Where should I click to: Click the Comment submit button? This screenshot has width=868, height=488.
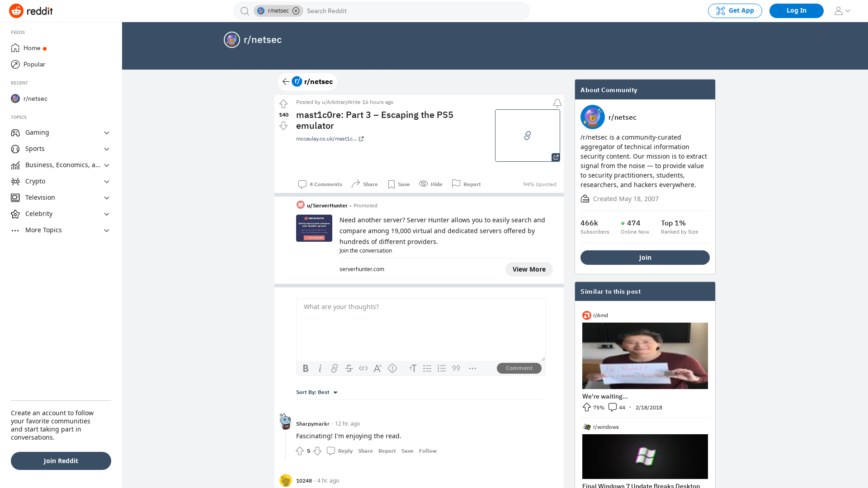pos(519,368)
